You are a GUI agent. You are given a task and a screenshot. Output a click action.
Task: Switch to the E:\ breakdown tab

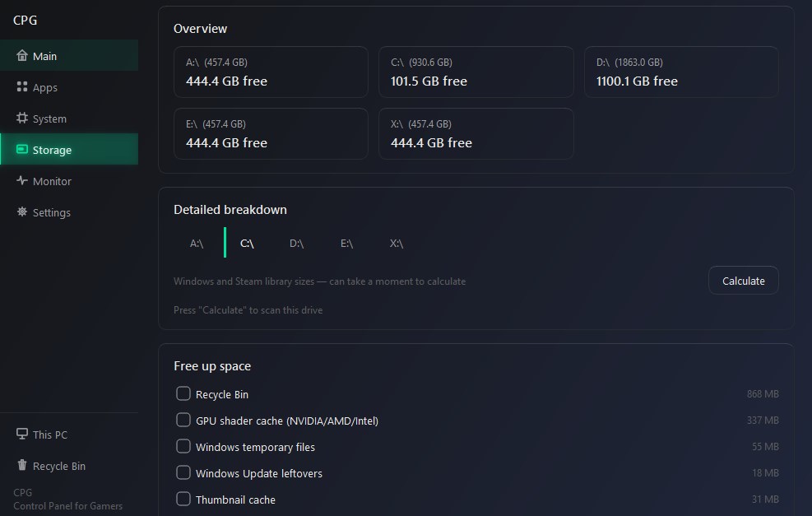point(347,243)
